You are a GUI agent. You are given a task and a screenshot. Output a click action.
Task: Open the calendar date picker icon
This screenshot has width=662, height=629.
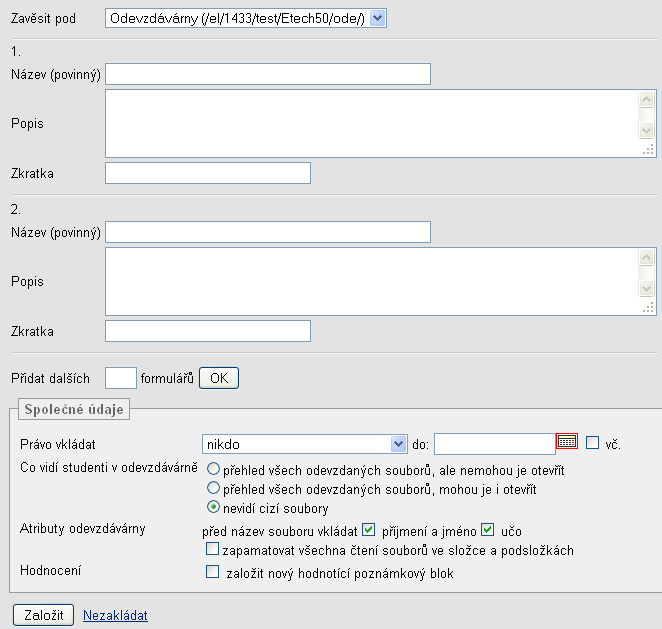[x=567, y=442]
